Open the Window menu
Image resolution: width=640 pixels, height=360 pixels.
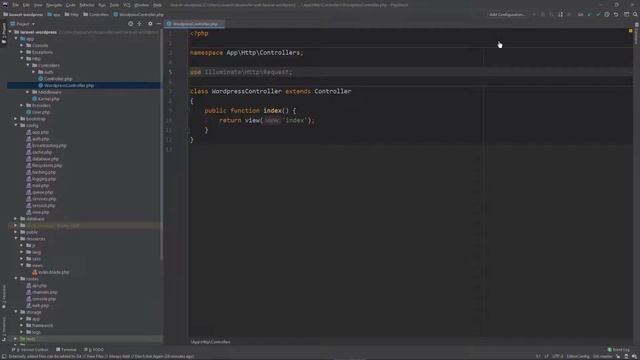coord(142,5)
